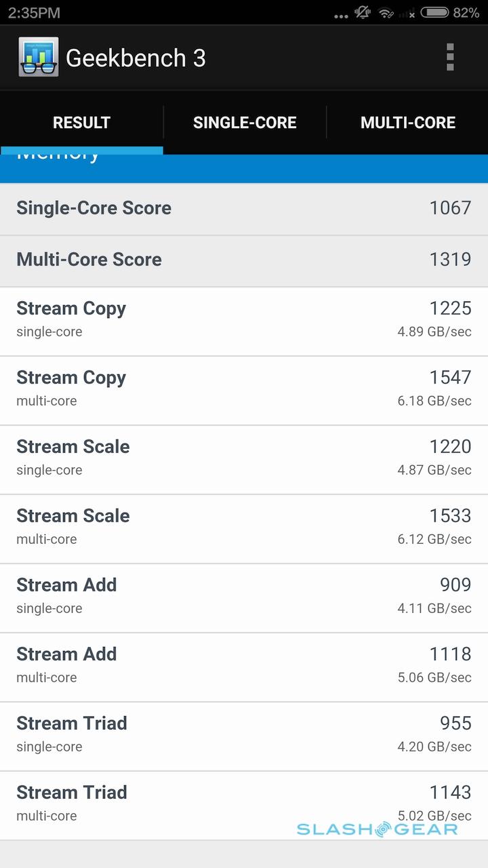Select Stream Scale single-core result
Image resolution: width=488 pixels, height=868 pixels.
(x=244, y=458)
